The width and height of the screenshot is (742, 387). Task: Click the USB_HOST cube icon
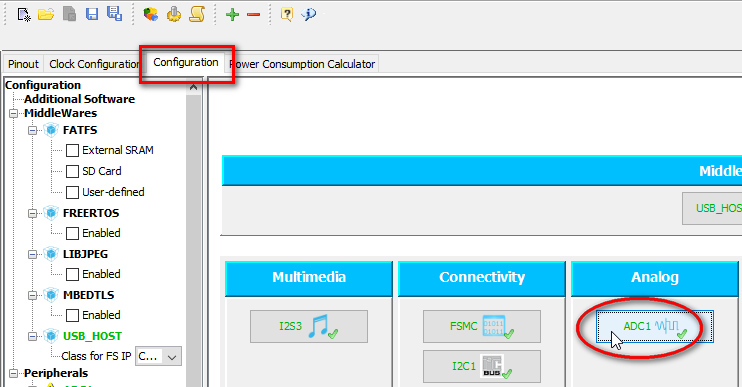(x=51, y=336)
